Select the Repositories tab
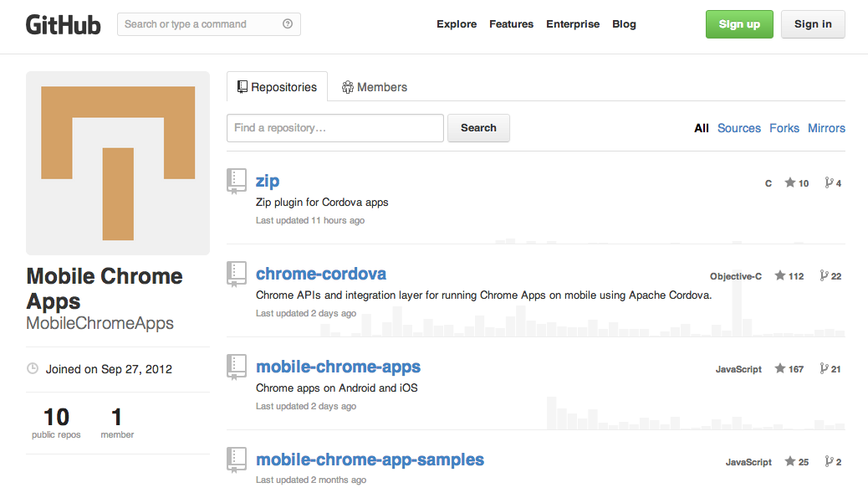 [277, 87]
